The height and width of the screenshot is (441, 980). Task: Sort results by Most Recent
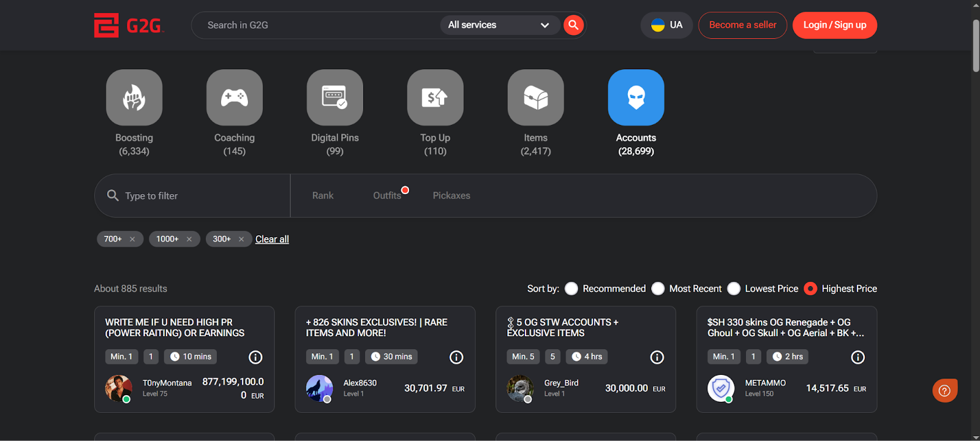click(658, 288)
